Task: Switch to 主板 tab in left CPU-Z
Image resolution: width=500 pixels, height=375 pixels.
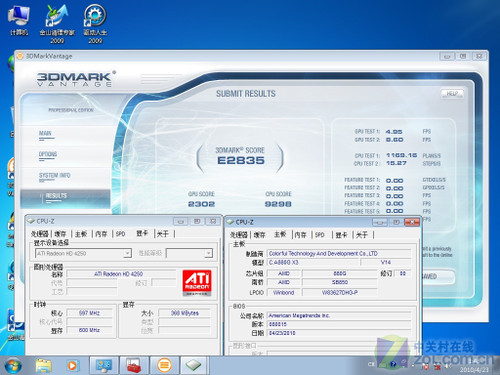Action: tap(81, 234)
